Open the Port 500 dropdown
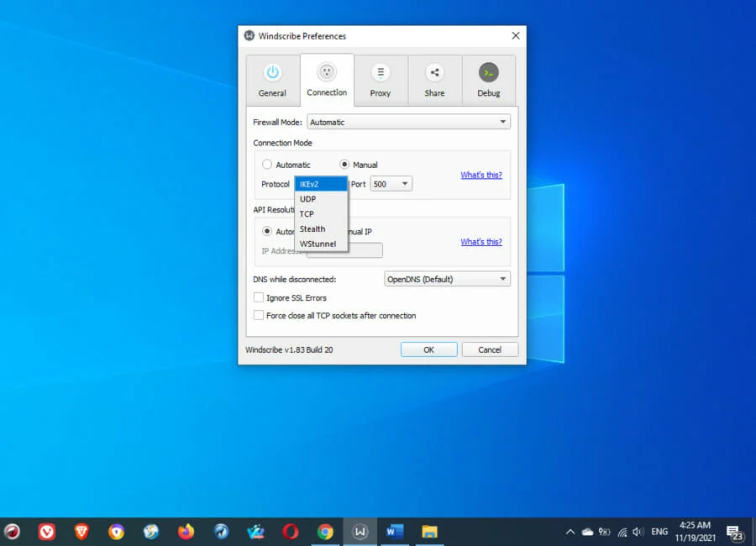 (391, 184)
